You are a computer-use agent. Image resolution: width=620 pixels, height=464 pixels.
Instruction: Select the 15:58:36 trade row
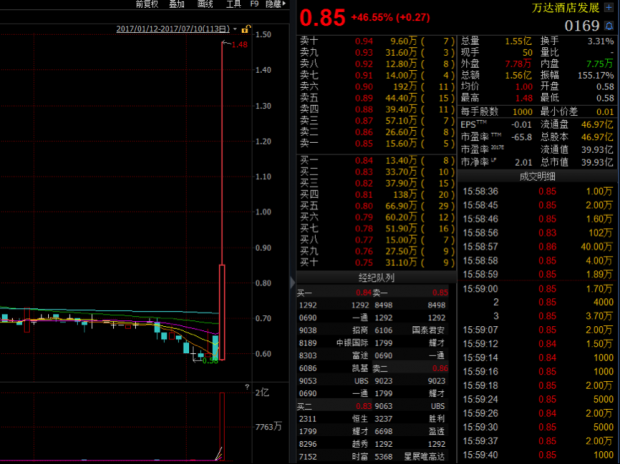pyautogui.click(x=537, y=191)
